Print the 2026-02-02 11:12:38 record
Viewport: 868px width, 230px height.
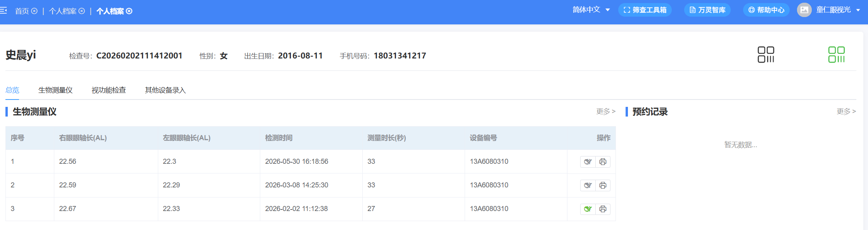click(x=603, y=209)
